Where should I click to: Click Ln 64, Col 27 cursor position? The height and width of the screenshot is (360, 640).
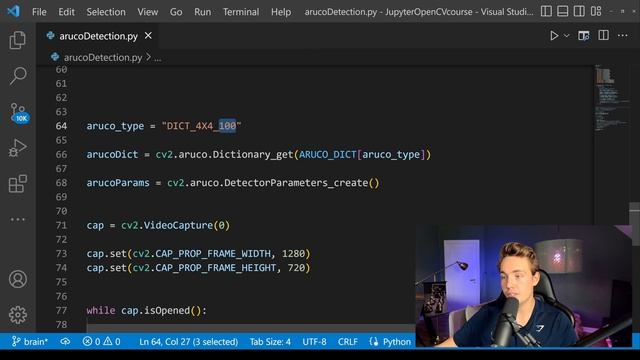[188, 342]
